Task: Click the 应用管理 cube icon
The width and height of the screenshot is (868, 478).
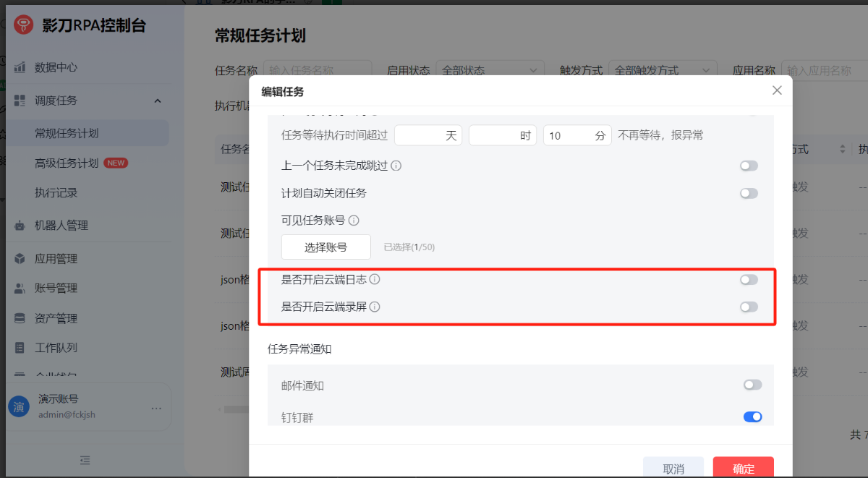Action: pos(20,259)
